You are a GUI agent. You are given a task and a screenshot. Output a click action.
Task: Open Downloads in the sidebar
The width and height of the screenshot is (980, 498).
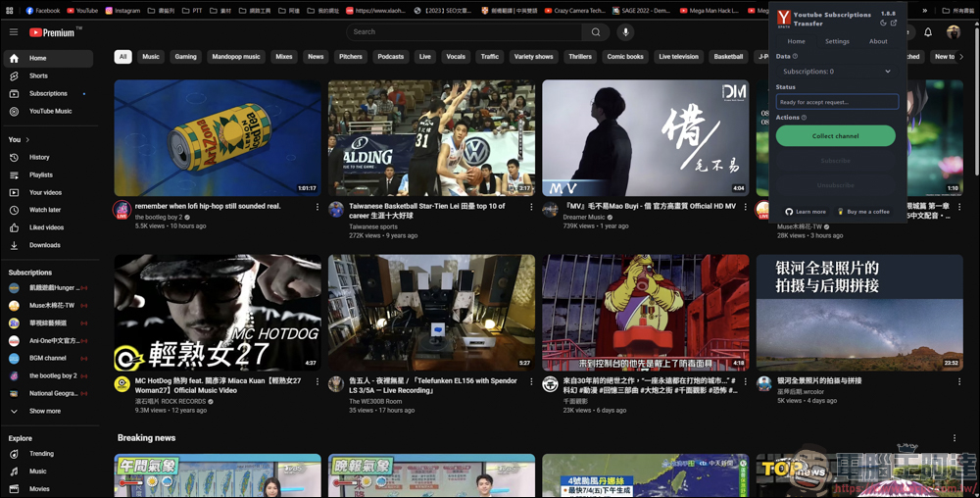[x=48, y=245]
